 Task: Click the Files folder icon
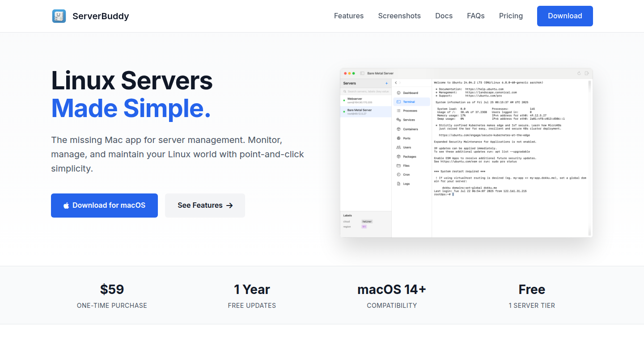tap(398, 166)
